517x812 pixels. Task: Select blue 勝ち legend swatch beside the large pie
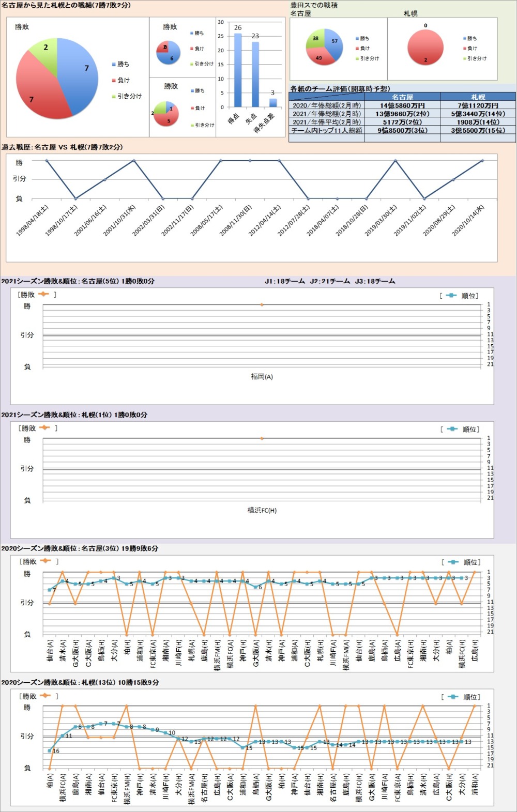pyautogui.click(x=114, y=65)
